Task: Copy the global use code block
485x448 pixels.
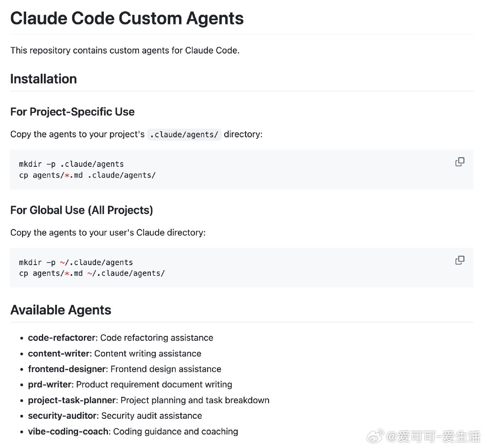Action: 460,260
